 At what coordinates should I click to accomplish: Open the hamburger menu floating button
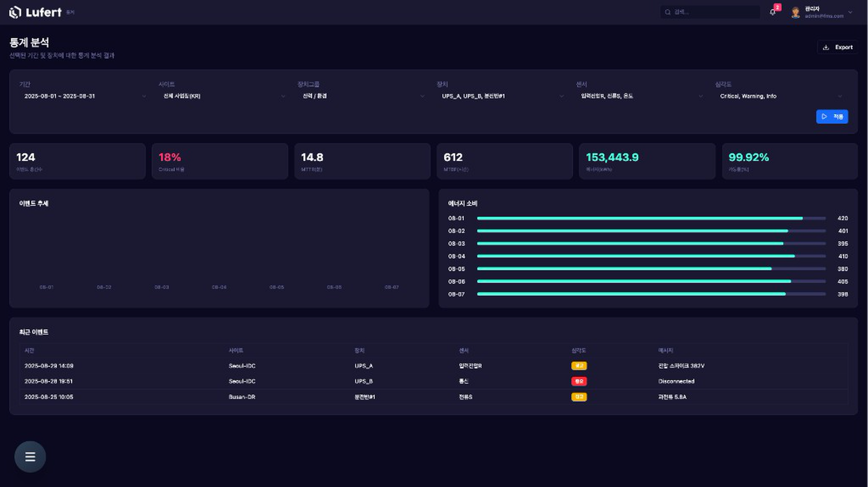coord(30,457)
